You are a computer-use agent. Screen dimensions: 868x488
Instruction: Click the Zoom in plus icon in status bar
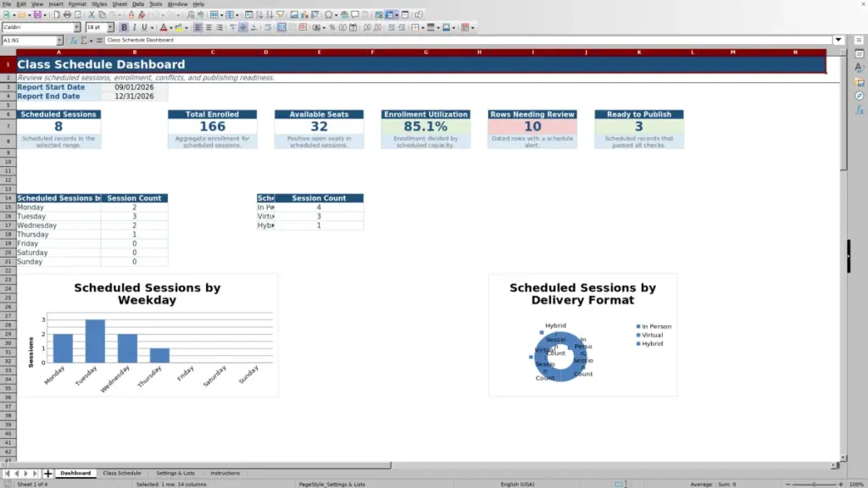[840, 484]
